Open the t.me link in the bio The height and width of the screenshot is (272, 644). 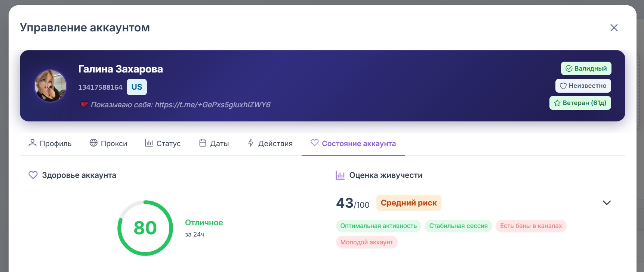click(213, 105)
